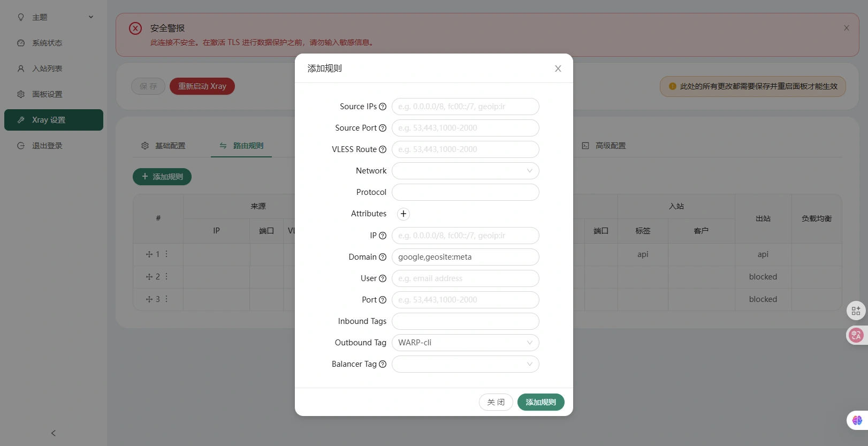Image resolution: width=868 pixels, height=446 pixels.
Task: Click the help icon next to Source IPs
Action: pos(383,107)
